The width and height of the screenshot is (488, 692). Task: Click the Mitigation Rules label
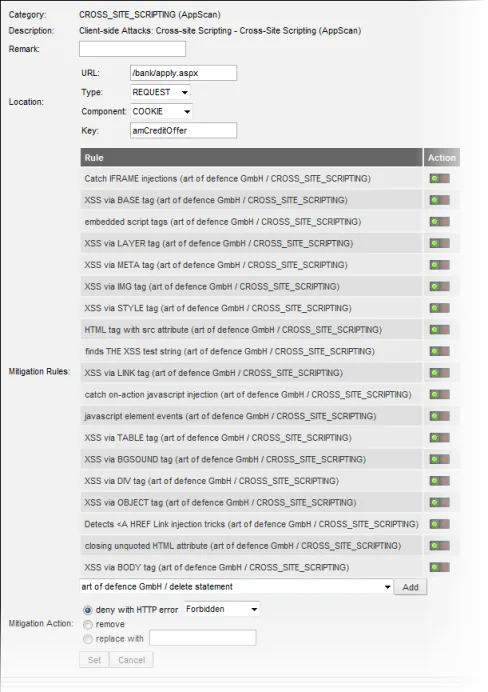[x=39, y=372]
